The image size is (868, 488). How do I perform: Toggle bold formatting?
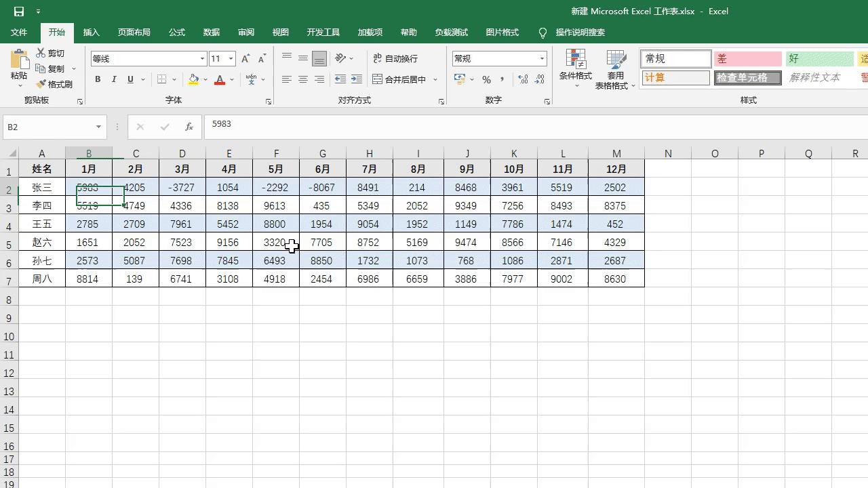click(98, 79)
